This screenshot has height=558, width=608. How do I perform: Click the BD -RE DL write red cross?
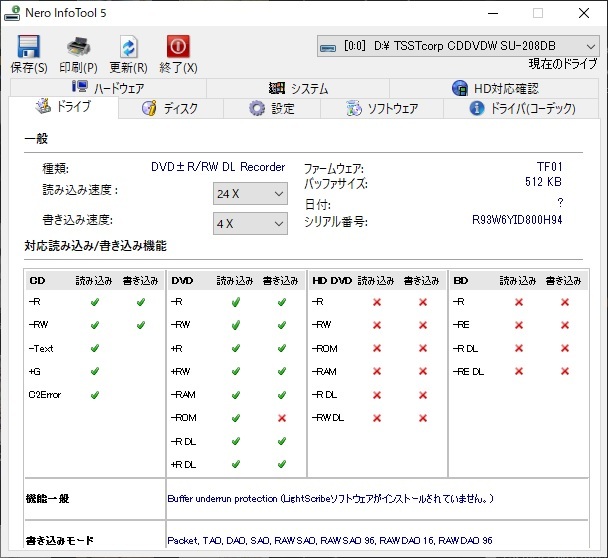565,371
